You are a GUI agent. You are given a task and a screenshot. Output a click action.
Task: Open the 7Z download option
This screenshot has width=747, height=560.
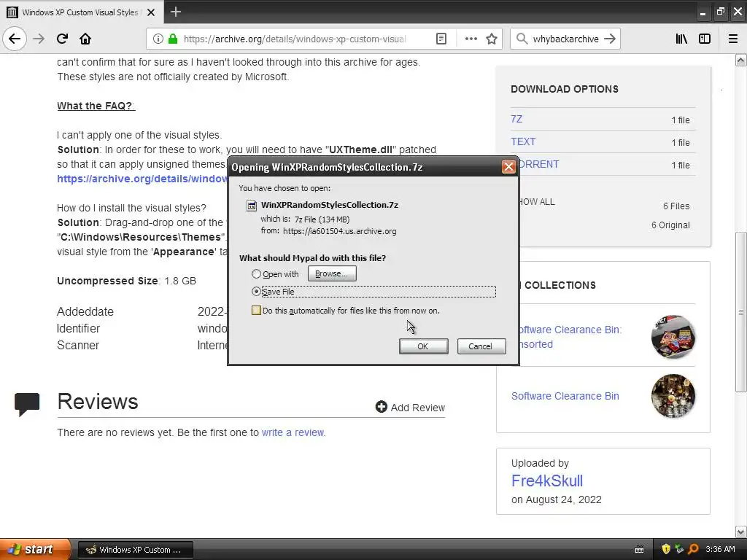click(x=516, y=119)
